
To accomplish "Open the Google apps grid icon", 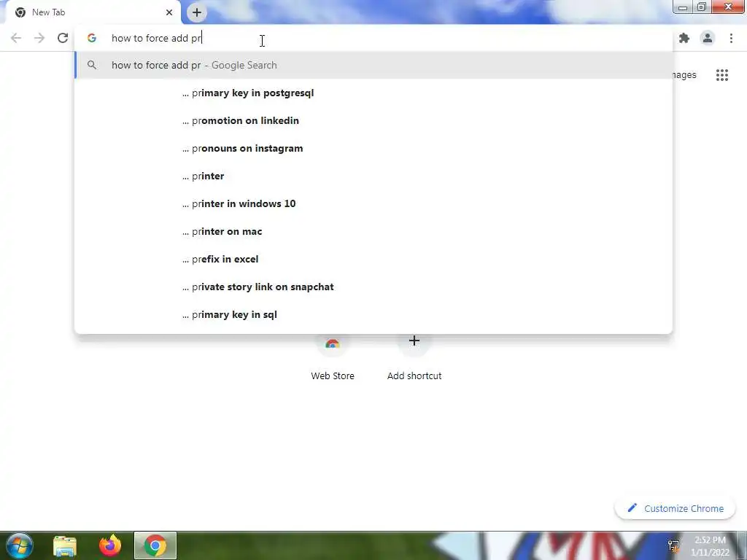I will [721, 75].
